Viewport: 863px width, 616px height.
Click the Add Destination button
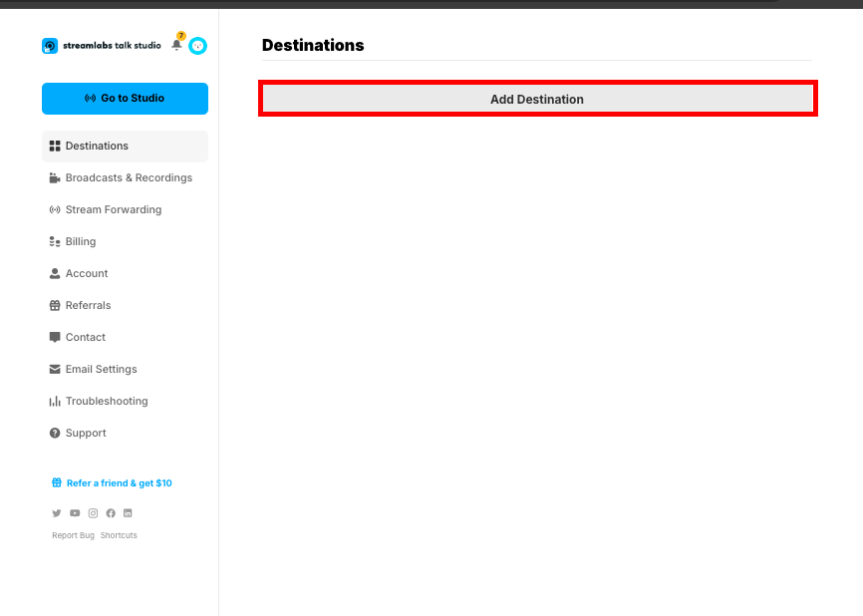point(537,99)
